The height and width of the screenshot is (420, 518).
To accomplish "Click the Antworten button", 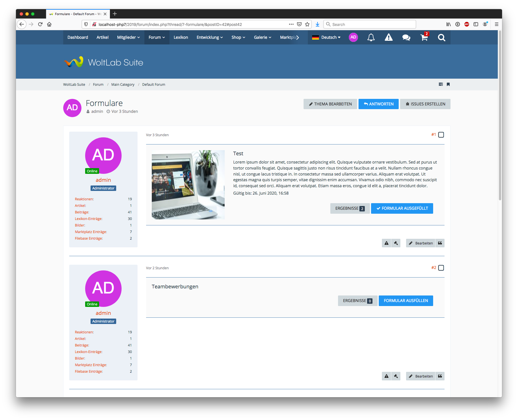I will tap(378, 104).
